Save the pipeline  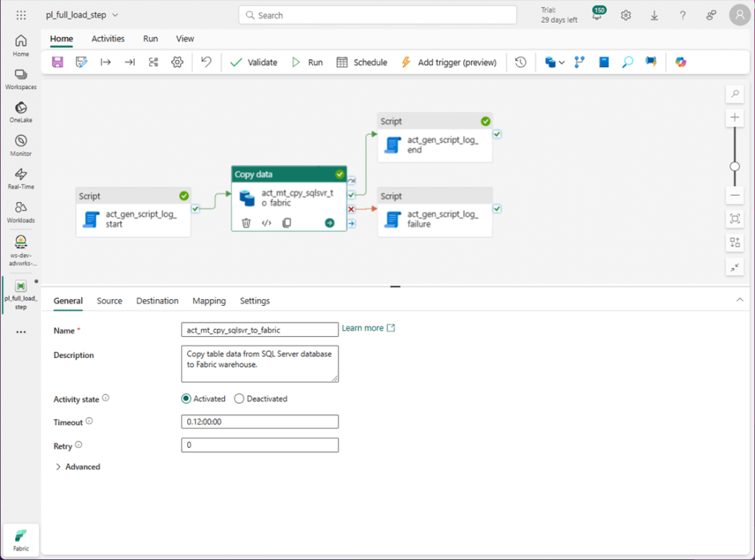pyautogui.click(x=57, y=62)
